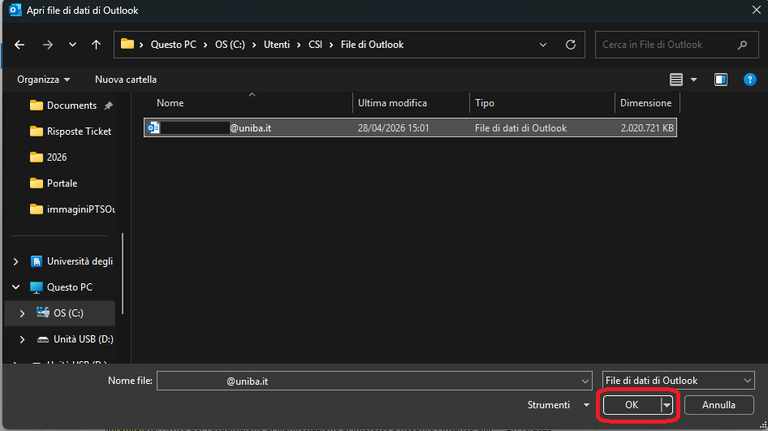Open the 2026 folder

coord(48,157)
